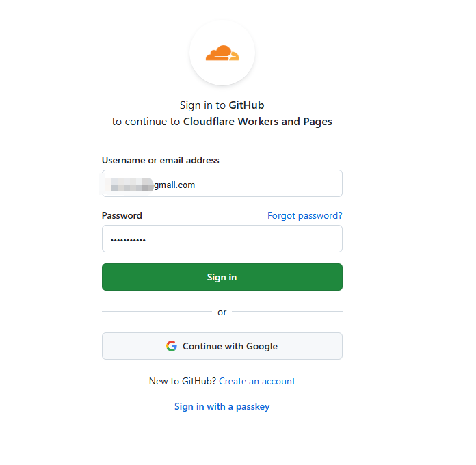
Task: Click the "or" divider text
Action: (x=222, y=313)
